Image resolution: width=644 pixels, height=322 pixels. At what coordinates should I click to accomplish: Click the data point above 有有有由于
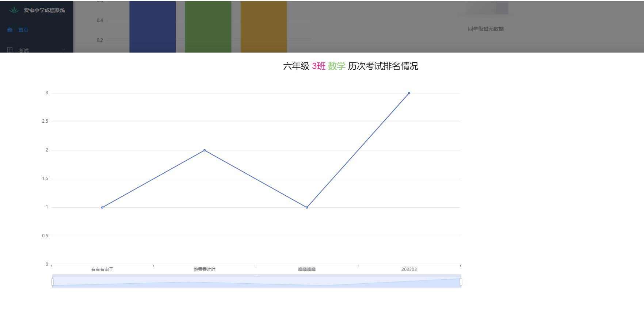coord(102,207)
